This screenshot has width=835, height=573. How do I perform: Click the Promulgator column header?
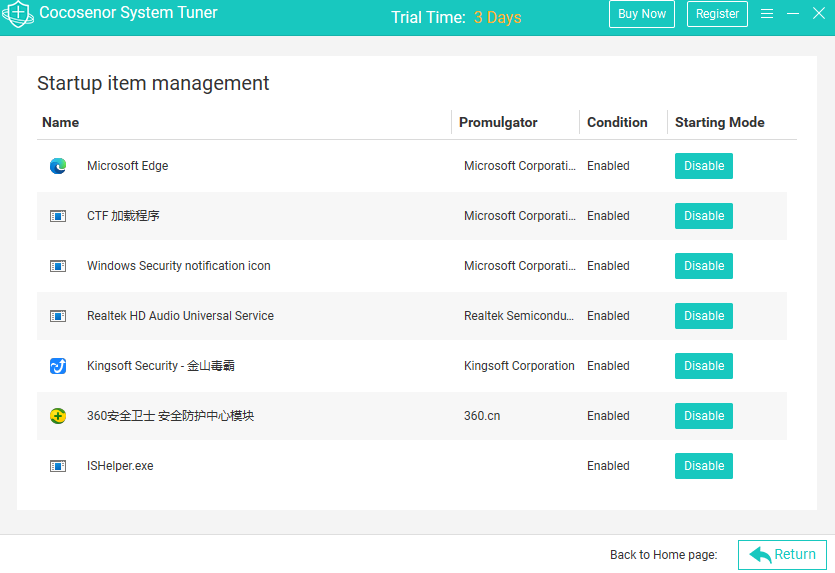(498, 122)
